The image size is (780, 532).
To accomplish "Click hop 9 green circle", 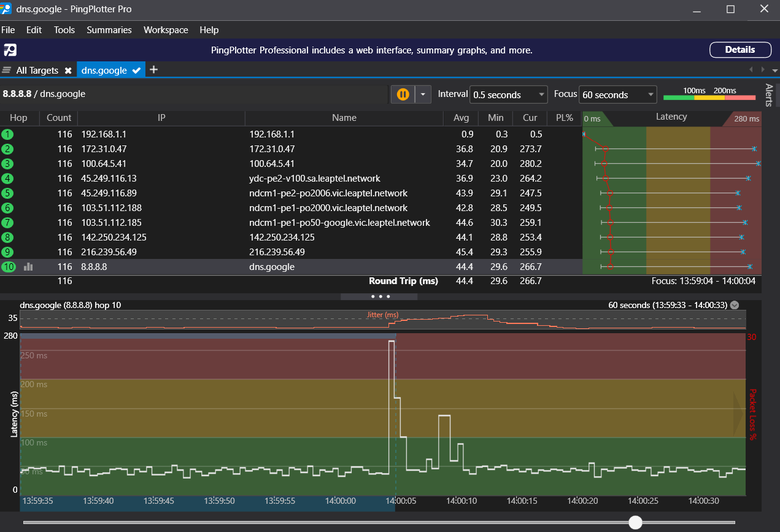I will coord(7,252).
